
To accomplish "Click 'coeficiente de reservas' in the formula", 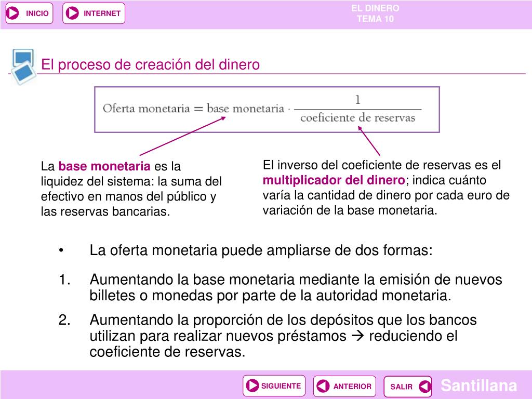I will click(357, 118).
